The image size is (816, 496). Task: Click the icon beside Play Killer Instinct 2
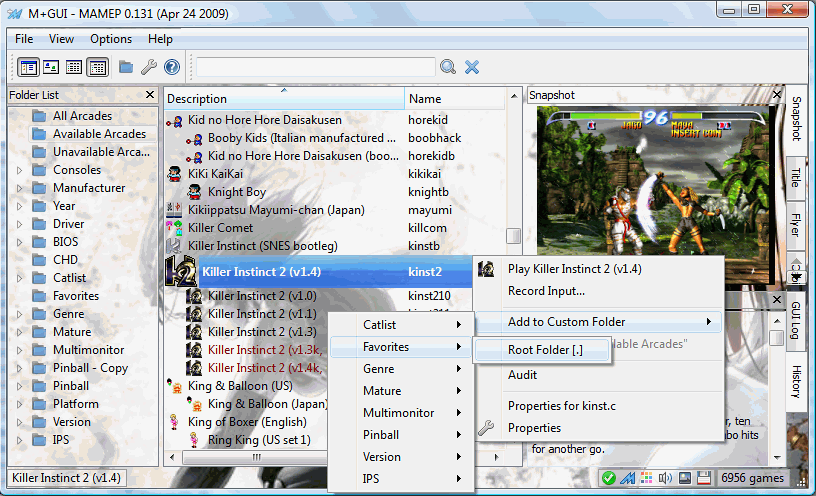[486, 269]
